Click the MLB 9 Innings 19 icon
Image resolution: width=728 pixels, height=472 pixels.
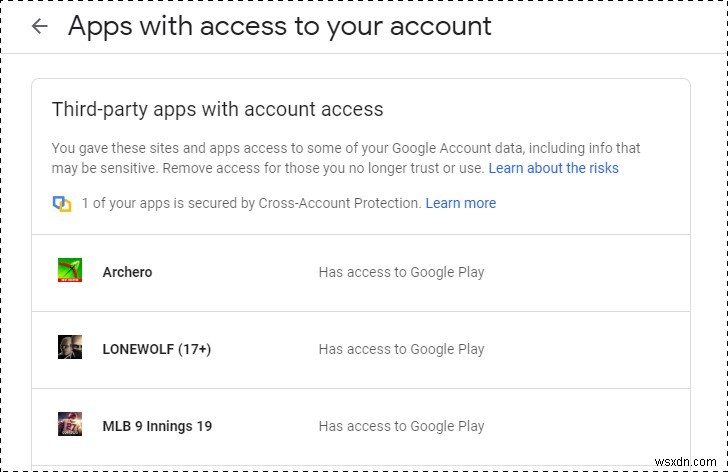pos(70,425)
